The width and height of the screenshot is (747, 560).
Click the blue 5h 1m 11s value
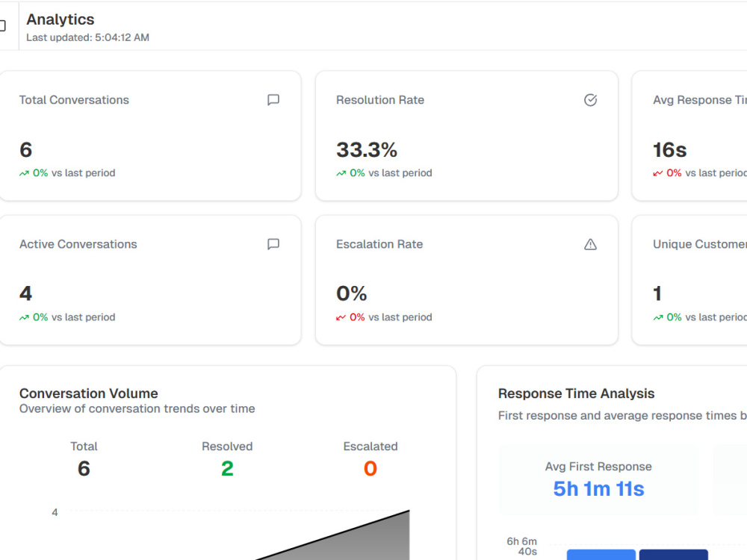pyautogui.click(x=598, y=489)
